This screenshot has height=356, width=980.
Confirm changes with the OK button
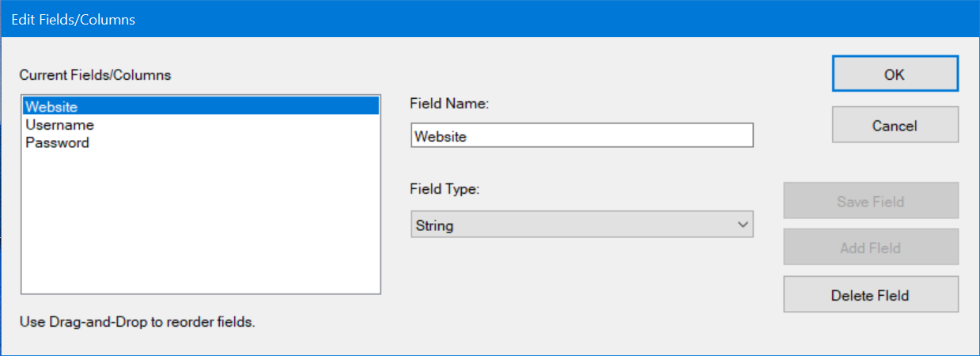(895, 74)
